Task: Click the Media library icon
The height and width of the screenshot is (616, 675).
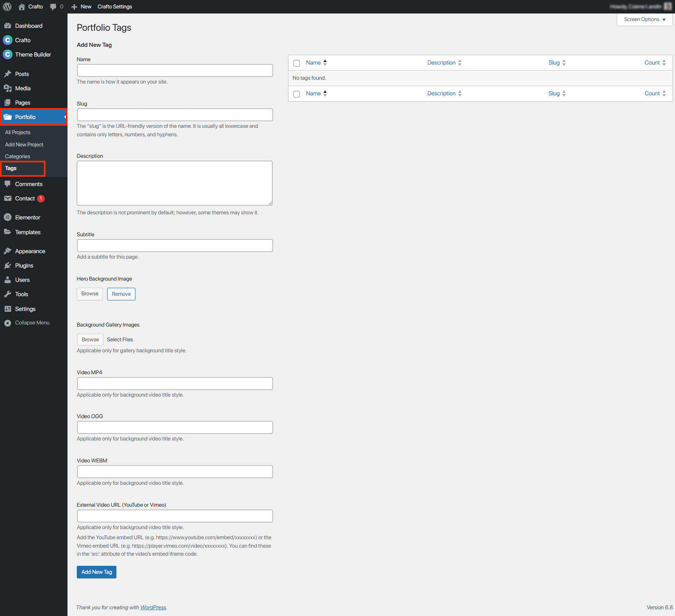Action: (x=8, y=88)
